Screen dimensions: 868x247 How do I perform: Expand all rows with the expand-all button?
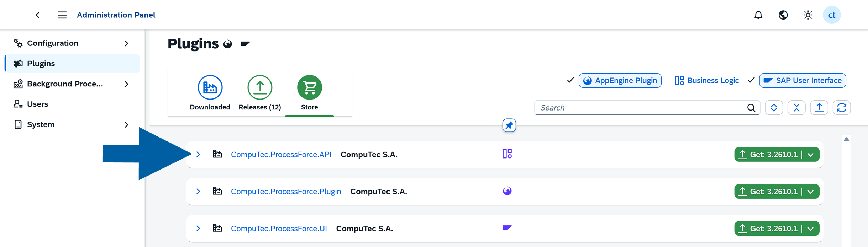click(774, 108)
